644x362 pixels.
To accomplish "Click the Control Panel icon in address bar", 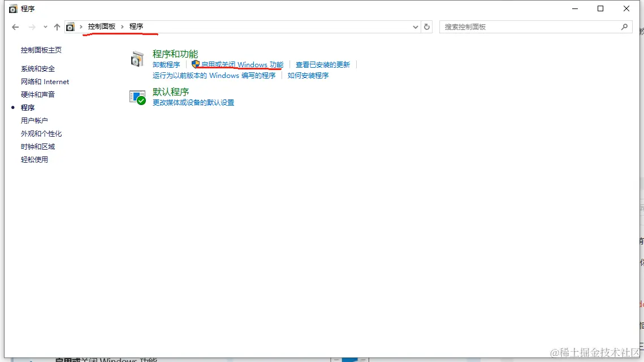I will (x=70, y=27).
